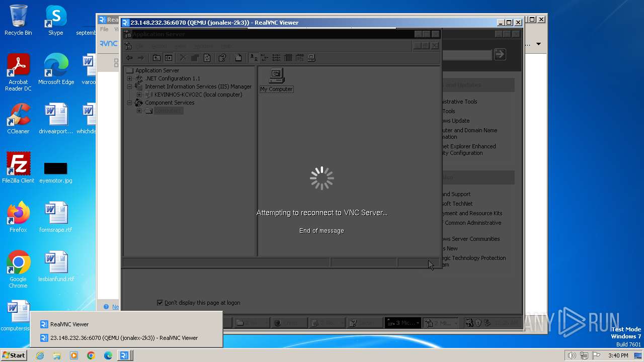This screenshot has height=362, width=644.
Task: Click the RealVNC icon in the Windows taskbar
Action: click(x=124, y=355)
